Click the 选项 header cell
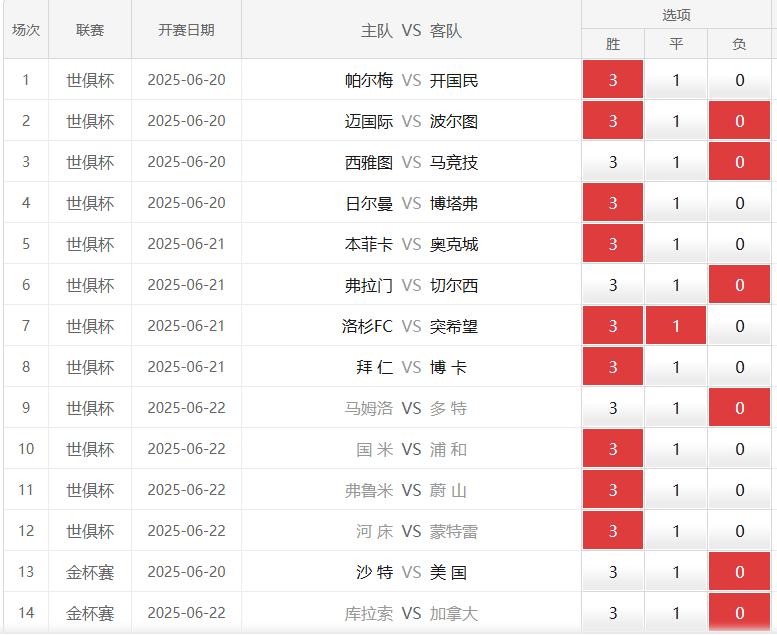Viewport: 777px width, 635px height. pos(676,15)
